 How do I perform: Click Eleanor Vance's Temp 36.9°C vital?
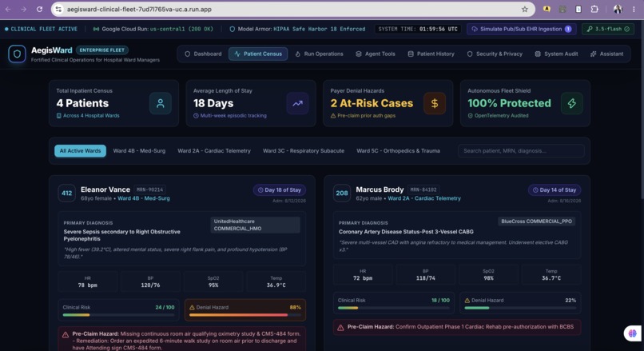tap(276, 281)
